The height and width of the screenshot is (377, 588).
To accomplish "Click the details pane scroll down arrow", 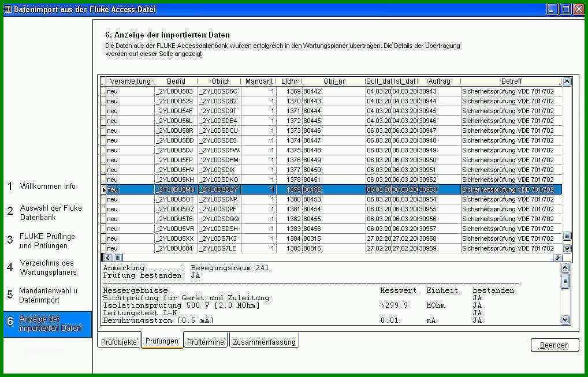I will coord(565,320).
